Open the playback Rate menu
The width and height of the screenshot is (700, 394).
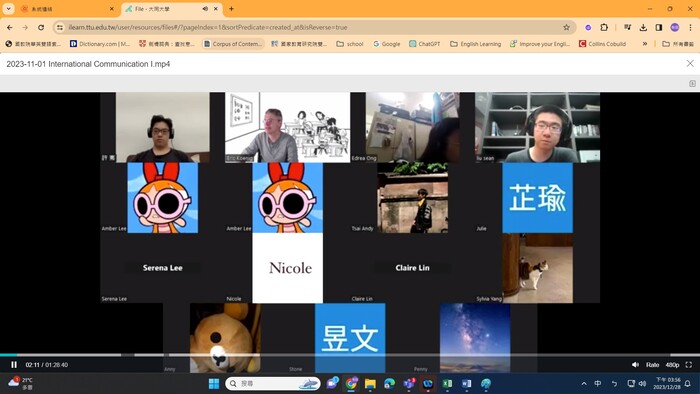[x=652, y=365]
